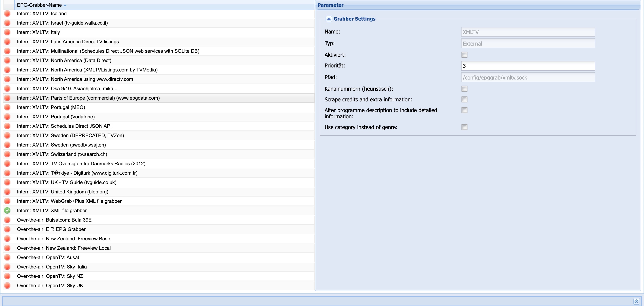Image resolution: width=644 pixels, height=306 pixels.
Task: Click the green enabled icon for XML file grabber
Action: click(x=7, y=211)
